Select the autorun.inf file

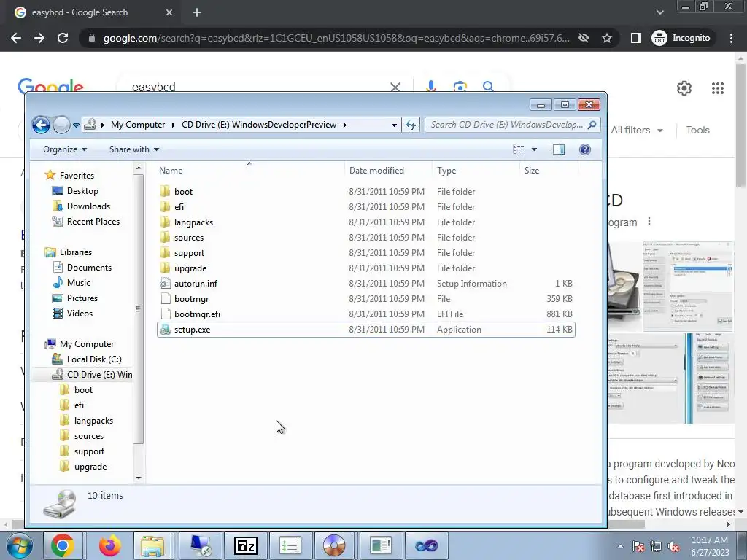366,284
